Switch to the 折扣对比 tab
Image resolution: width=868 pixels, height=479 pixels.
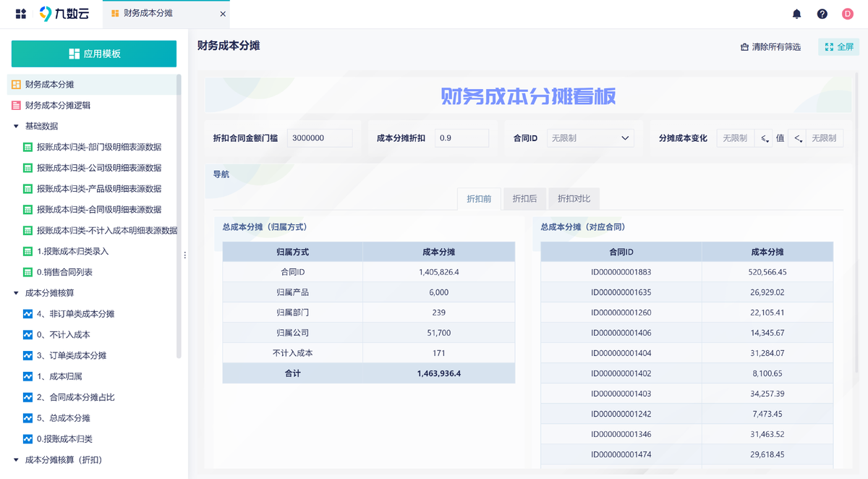pos(574,199)
